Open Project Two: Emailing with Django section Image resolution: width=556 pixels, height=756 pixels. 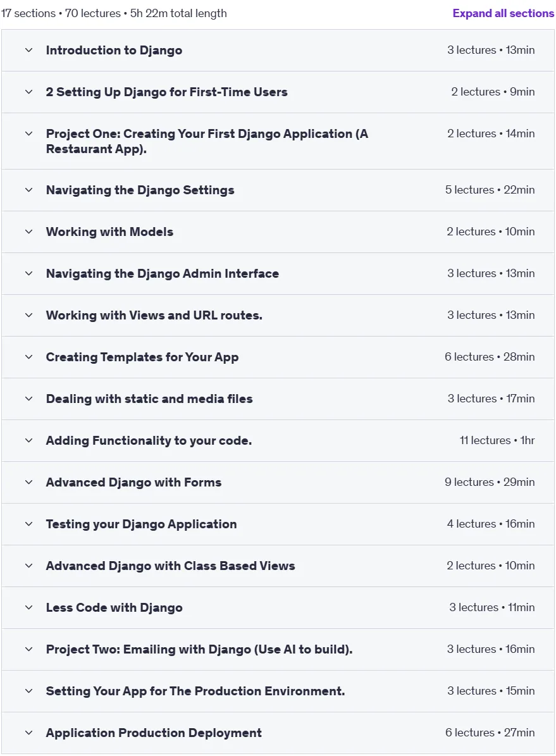click(x=199, y=650)
